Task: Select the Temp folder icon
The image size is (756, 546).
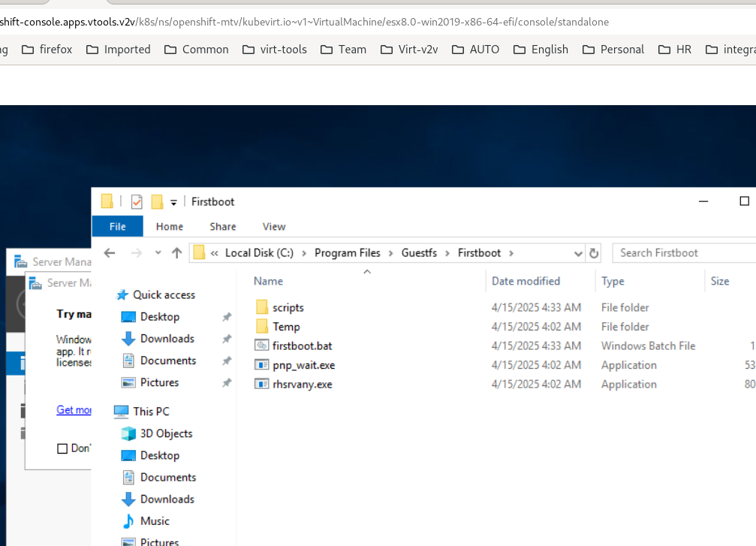Action: tap(262, 326)
